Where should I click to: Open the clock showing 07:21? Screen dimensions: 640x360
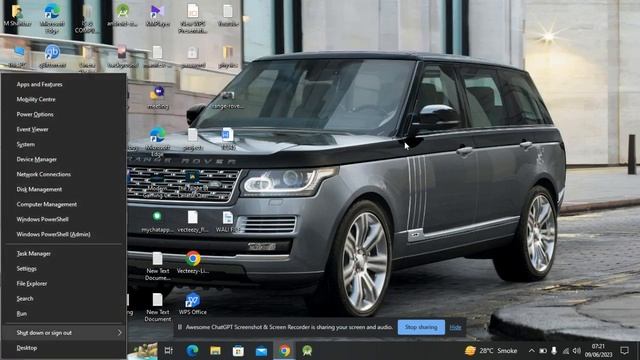[598, 351]
